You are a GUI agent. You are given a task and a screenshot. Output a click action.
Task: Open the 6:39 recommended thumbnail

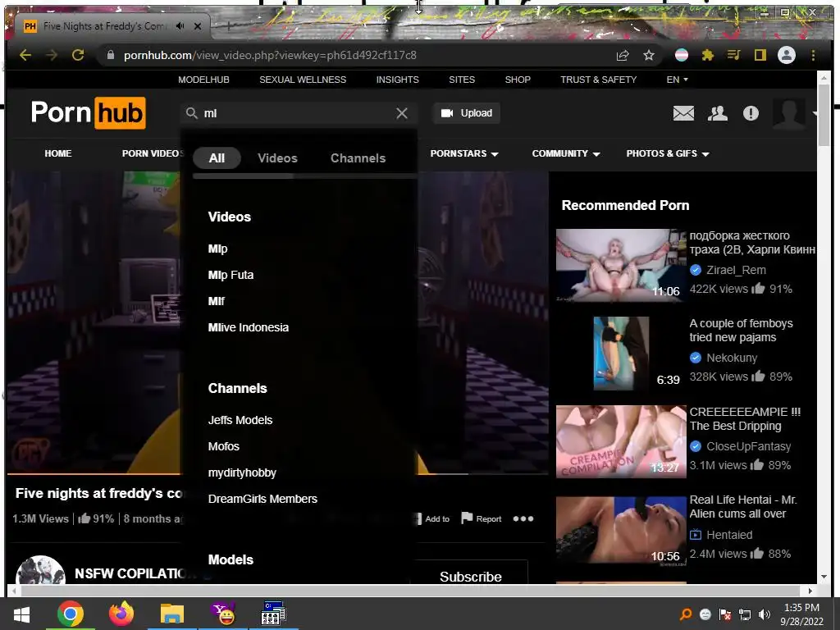(x=622, y=353)
